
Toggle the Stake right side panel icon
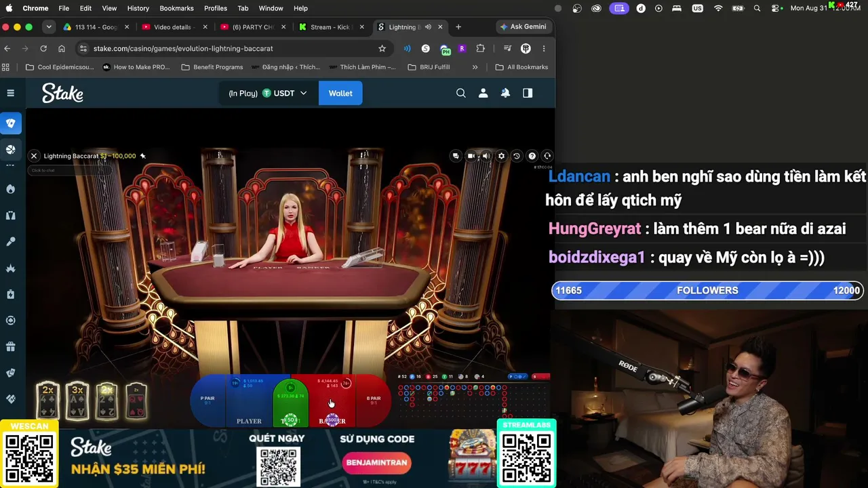point(528,93)
